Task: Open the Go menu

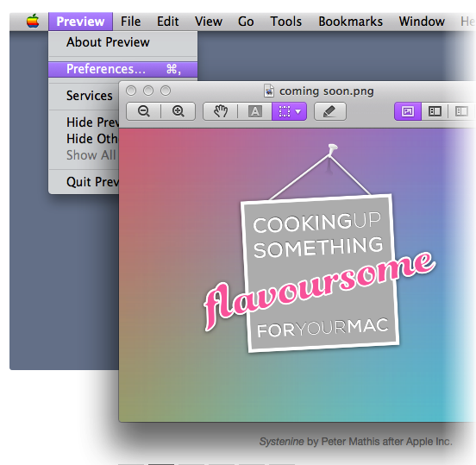Action: point(246,22)
